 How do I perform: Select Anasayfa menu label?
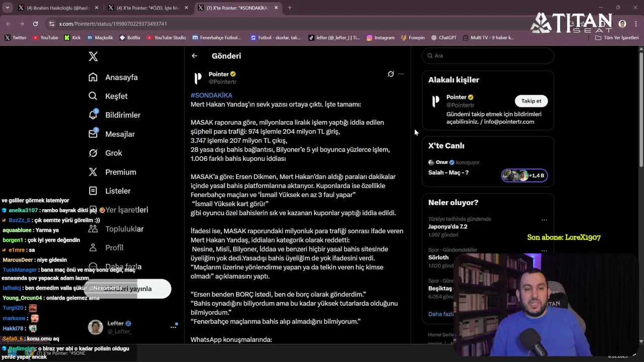click(x=121, y=77)
